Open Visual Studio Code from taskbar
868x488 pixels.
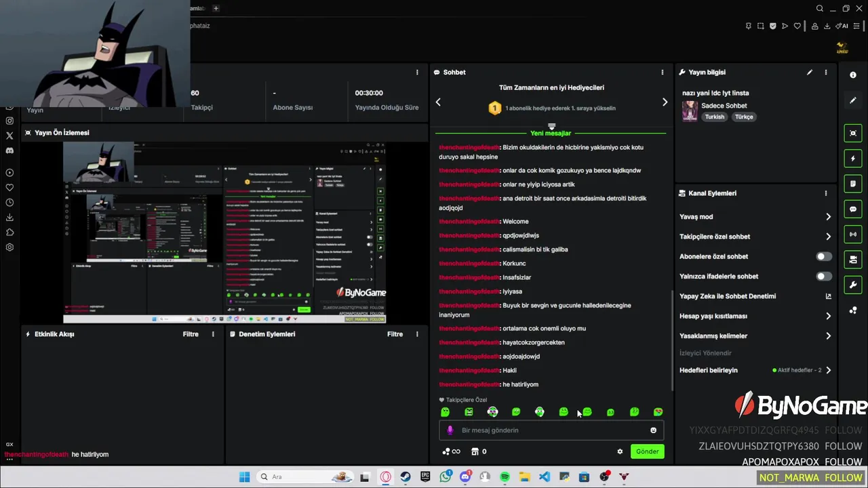point(545,477)
